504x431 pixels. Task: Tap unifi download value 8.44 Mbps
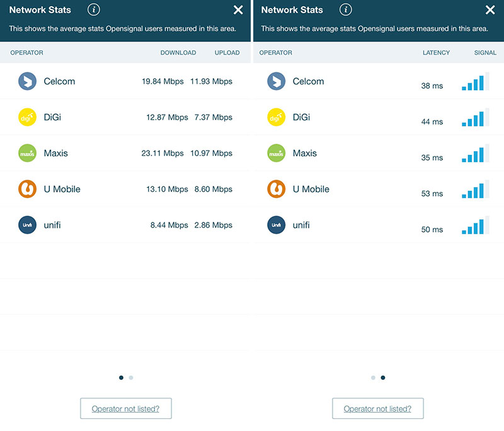(x=169, y=225)
